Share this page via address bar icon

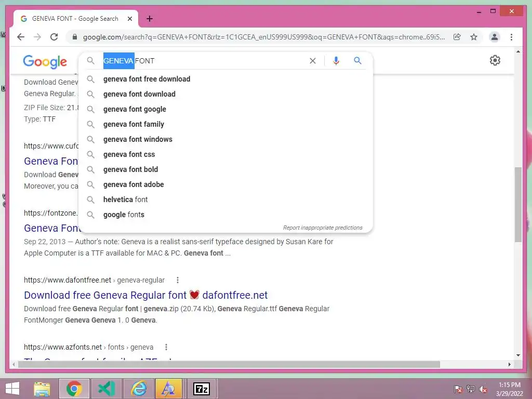[457, 37]
